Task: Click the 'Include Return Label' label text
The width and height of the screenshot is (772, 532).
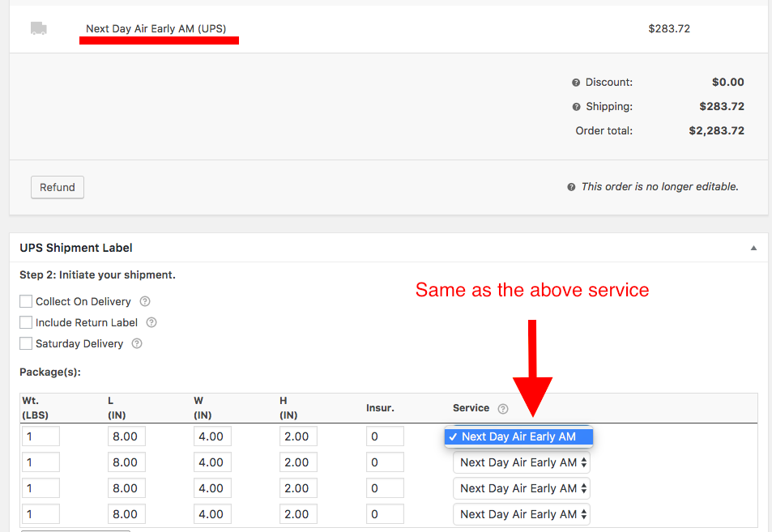Action: tap(87, 323)
